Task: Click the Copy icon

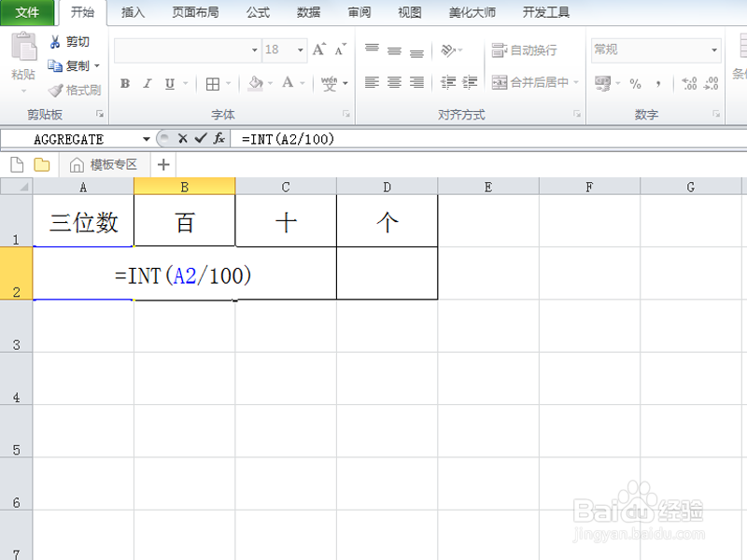Action: pos(55,65)
